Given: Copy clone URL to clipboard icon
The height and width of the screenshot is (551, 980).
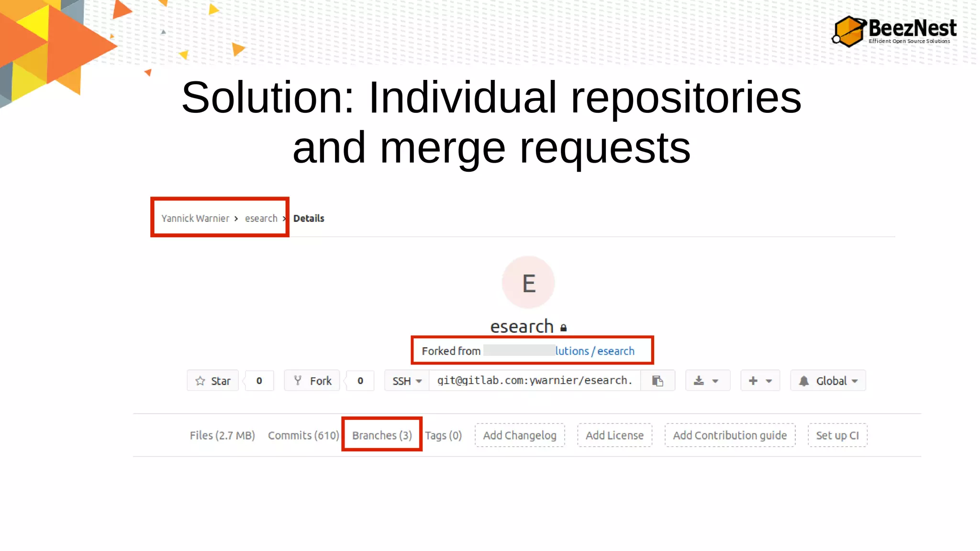Looking at the screenshot, I should tap(658, 381).
